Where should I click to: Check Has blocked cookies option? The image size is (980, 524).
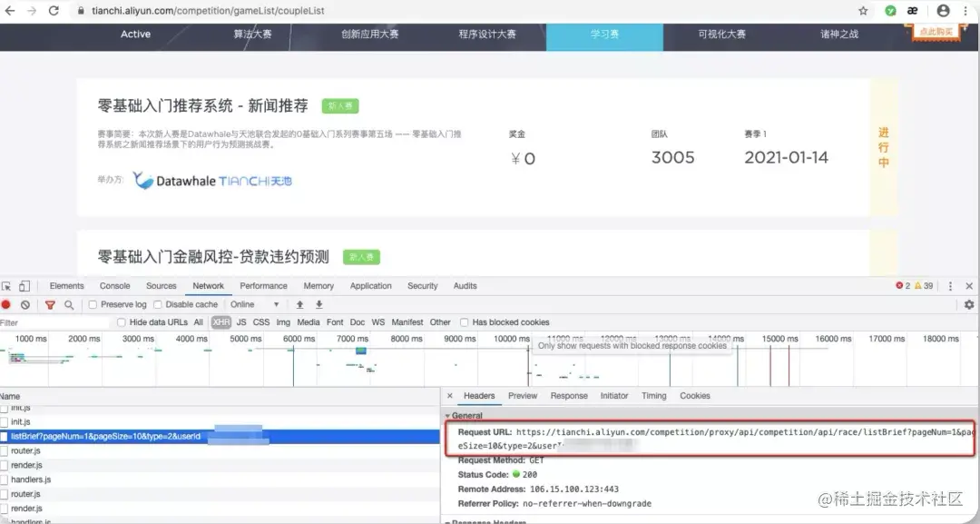[464, 322]
